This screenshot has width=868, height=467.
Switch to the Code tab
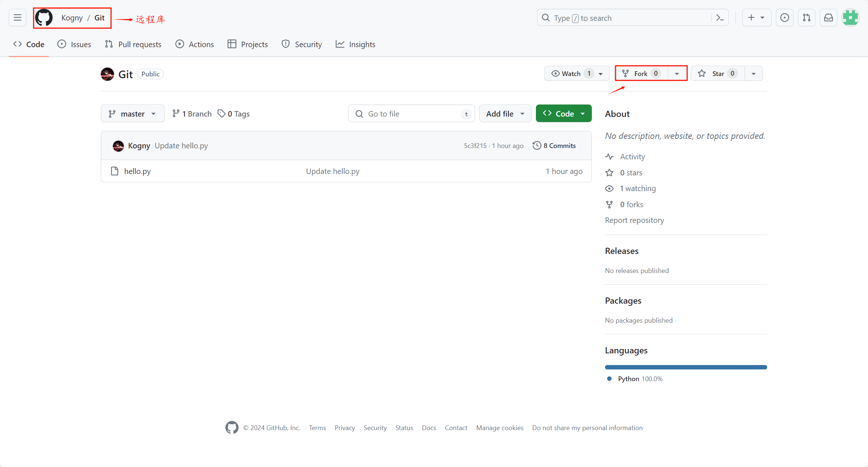click(x=29, y=44)
